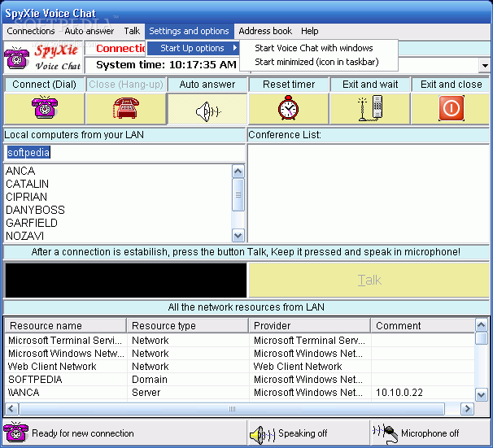
Task: Click the Conference List empty panel
Action: (x=369, y=194)
